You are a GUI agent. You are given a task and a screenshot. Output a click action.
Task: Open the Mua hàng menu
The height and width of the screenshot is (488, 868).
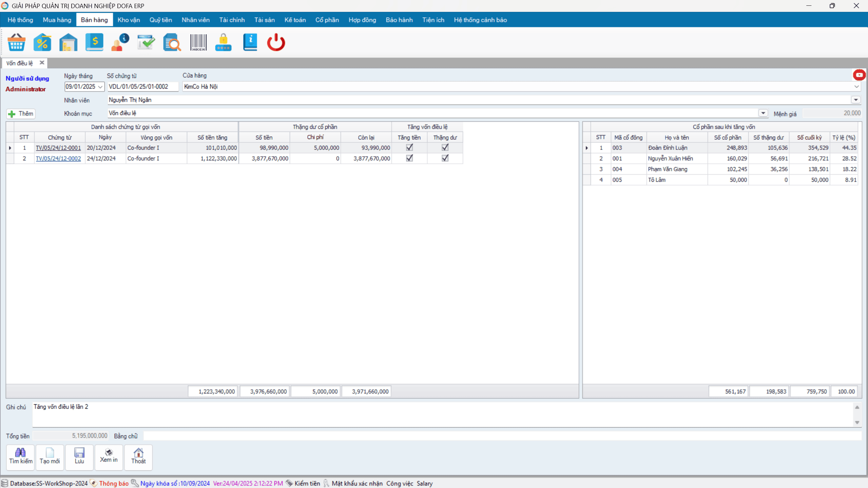click(57, 20)
